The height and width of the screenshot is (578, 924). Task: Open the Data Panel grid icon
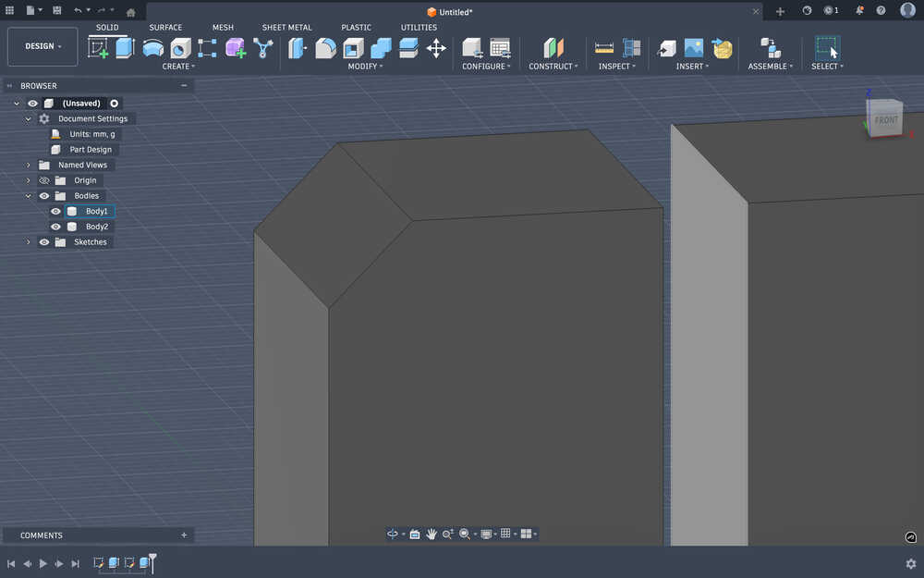pos(9,10)
